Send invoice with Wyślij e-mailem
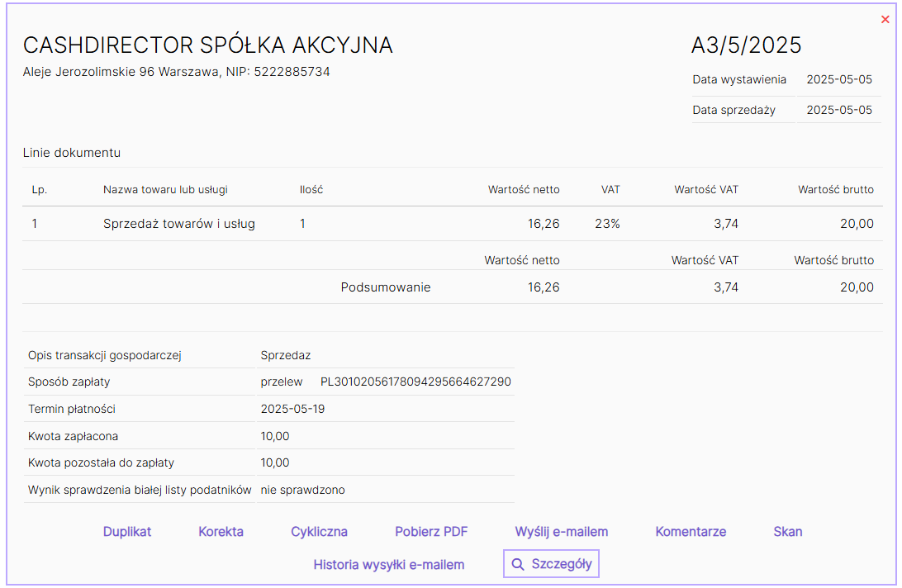Image resolution: width=902 pixels, height=588 pixels. [562, 532]
